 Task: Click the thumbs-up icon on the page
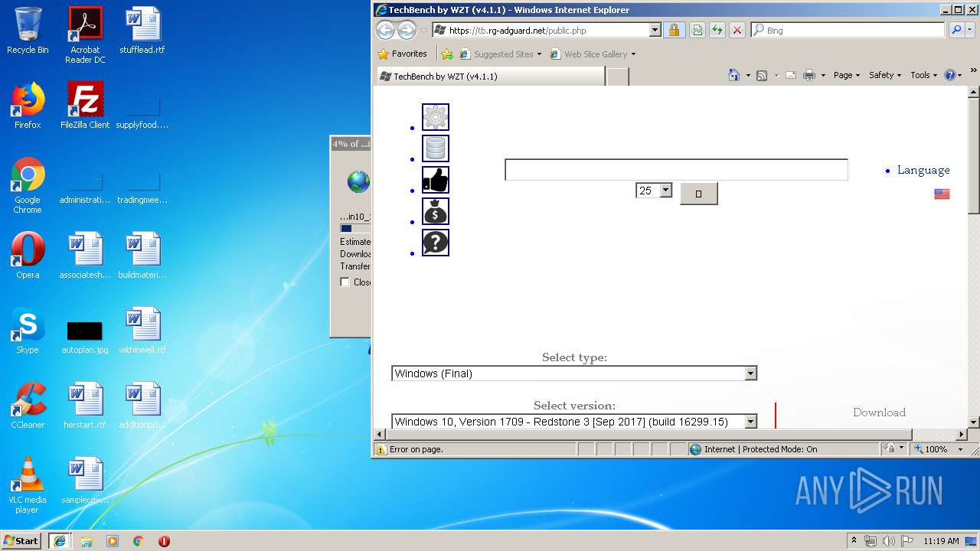point(436,180)
